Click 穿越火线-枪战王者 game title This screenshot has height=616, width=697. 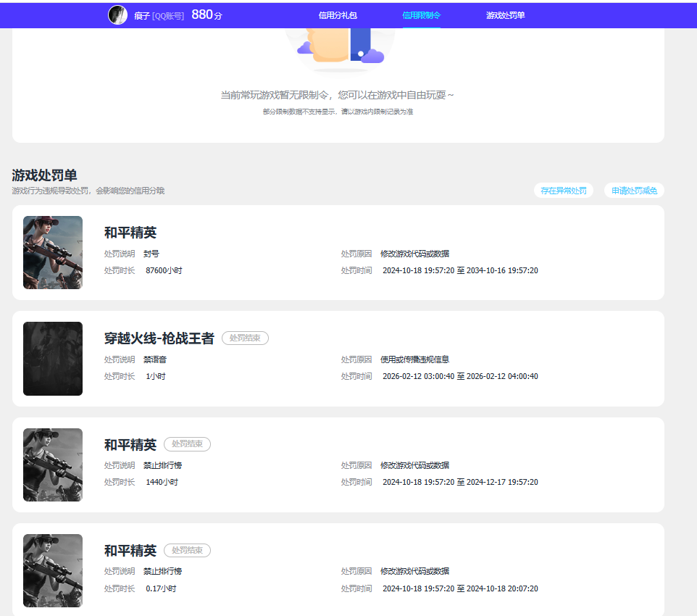point(159,338)
